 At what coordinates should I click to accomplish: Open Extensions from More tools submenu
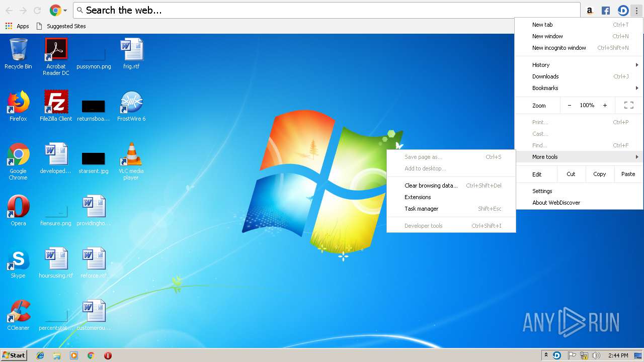(451, 197)
